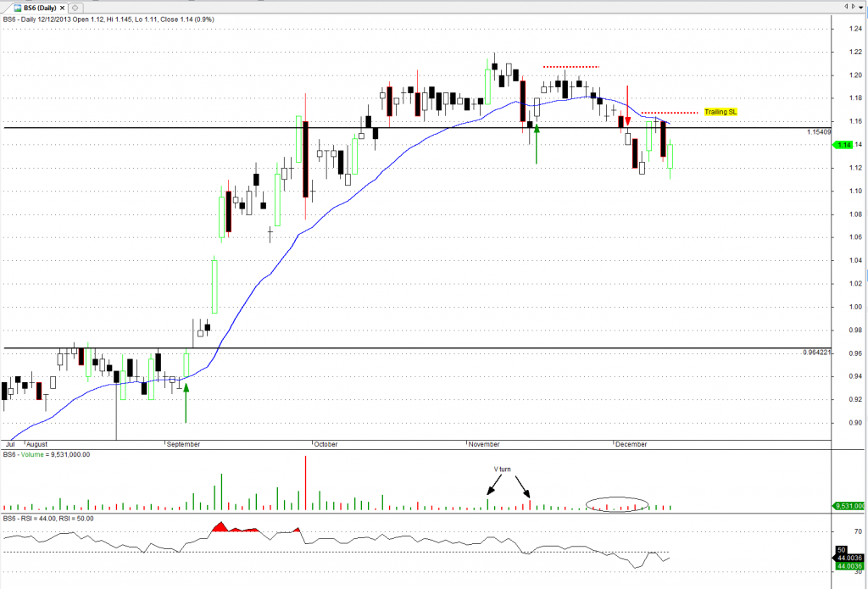Open a new chart tab with plus button
The image size is (868, 589).
[75, 7]
